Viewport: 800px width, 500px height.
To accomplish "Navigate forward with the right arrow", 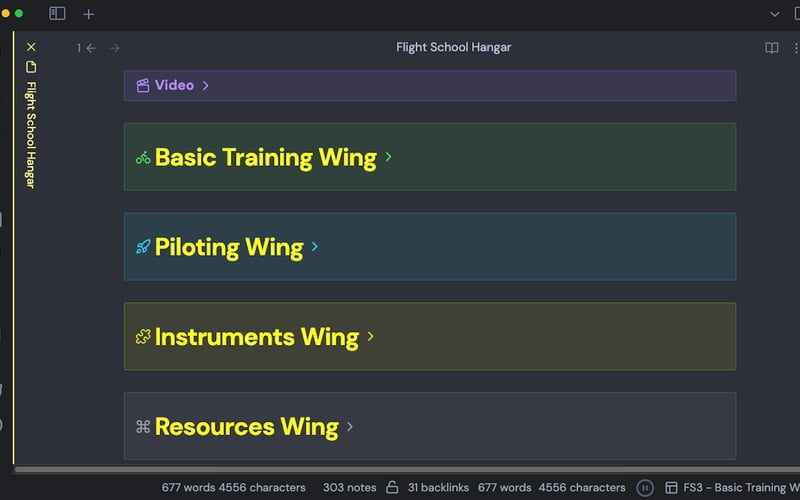I will 115,48.
